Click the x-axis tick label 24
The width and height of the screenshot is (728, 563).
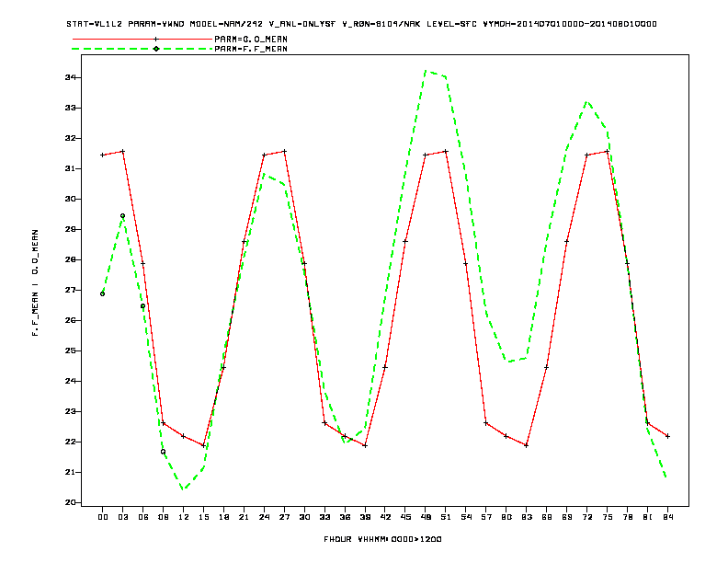pyautogui.click(x=264, y=517)
